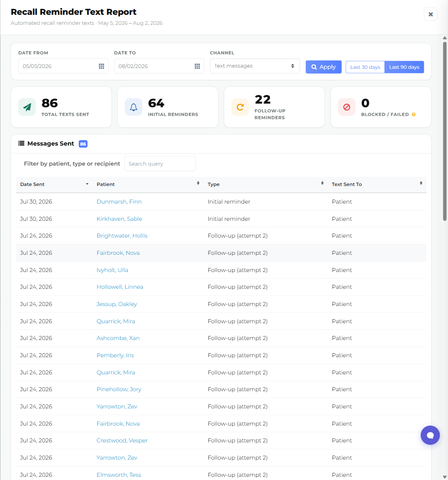Click the list icon beside Messages Sent

click(x=21, y=144)
